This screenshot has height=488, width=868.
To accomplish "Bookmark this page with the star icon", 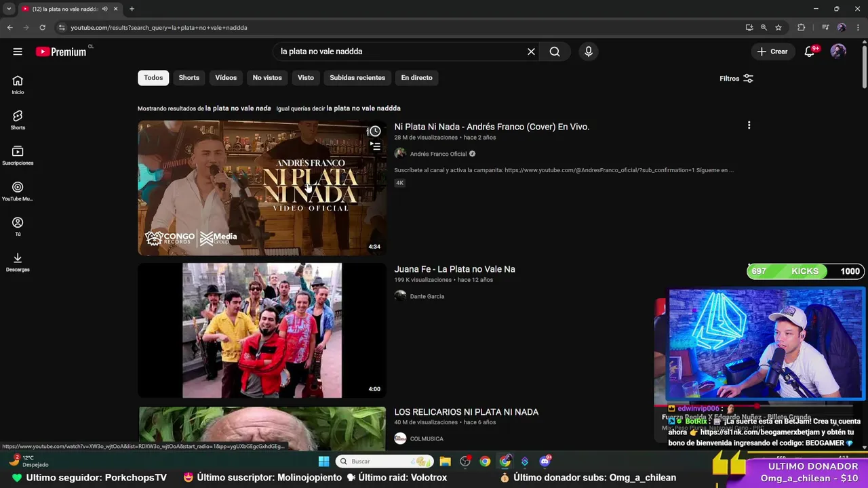I will point(778,28).
